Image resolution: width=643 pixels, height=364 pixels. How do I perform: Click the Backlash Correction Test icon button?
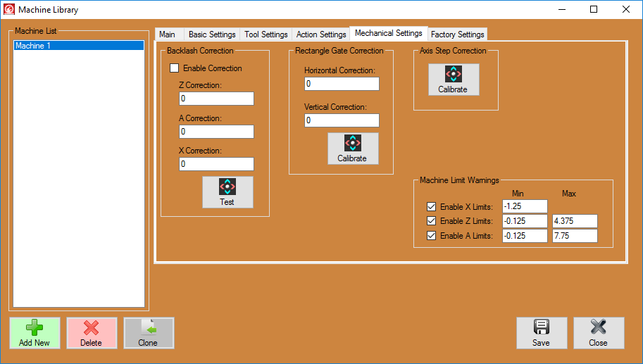pyautogui.click(x=227, y=192)
